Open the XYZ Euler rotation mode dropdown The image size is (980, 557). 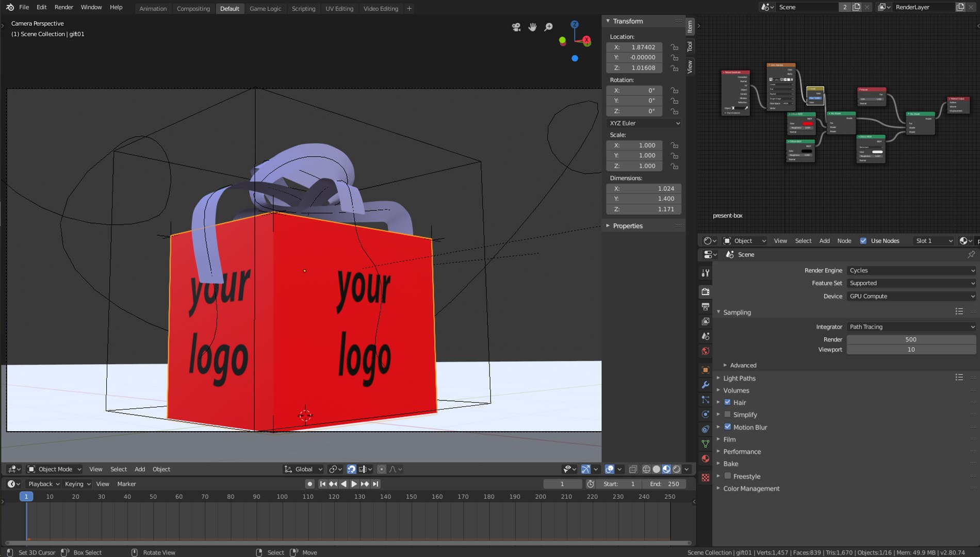[x=644, y=123]
